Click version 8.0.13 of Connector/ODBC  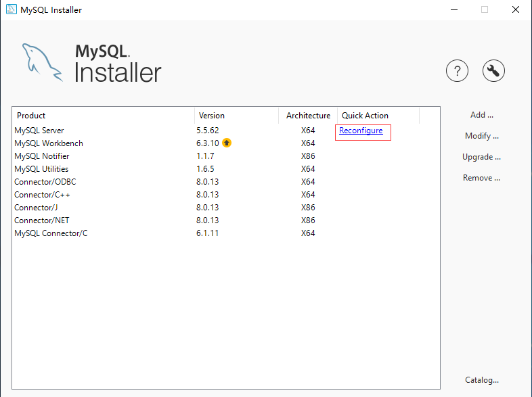click(207, 182)
